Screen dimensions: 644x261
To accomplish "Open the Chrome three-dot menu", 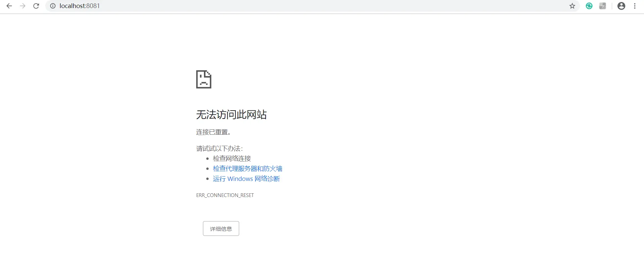I will pyautogui.click(x=635, y=6).
